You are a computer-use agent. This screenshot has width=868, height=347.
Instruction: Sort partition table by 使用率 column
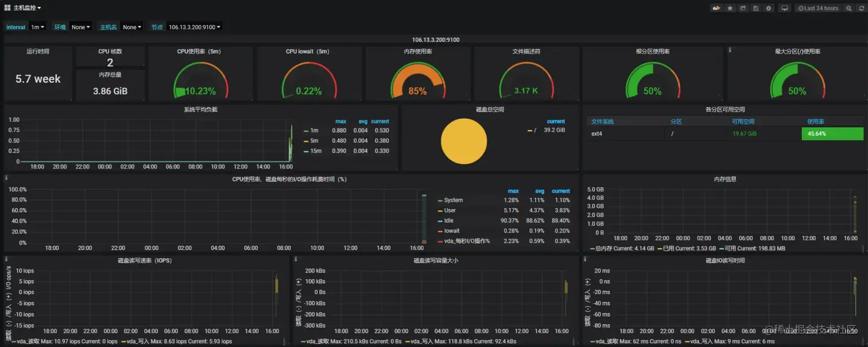[x=815, y=121]
